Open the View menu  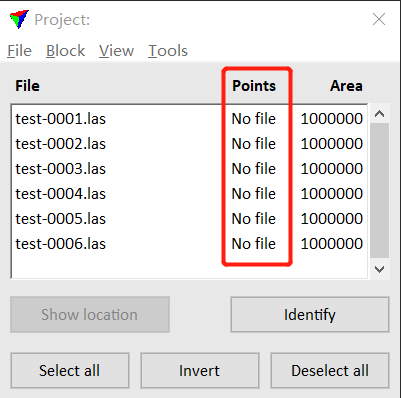pyautogui.click(x=116, y=51)
